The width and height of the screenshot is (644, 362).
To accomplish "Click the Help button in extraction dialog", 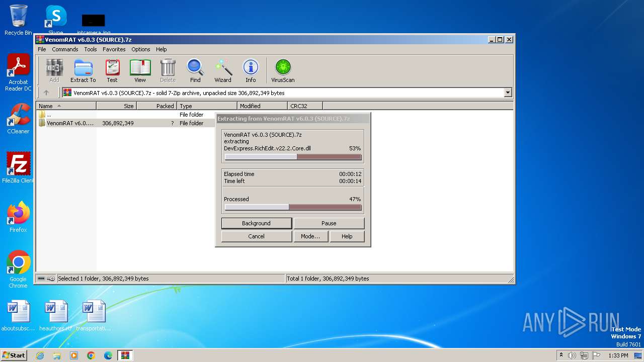I will pos(347,236).
